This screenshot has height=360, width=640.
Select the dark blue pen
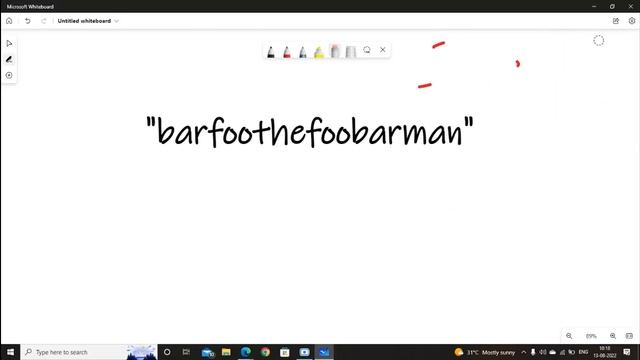point(303,51)
